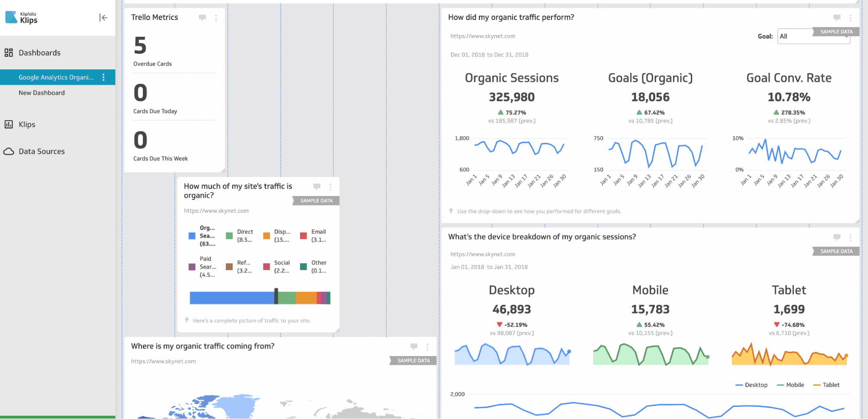This screenshot has height=419, width=868.
Task: Open menu for traffic coming from klip
Action: 427,347
